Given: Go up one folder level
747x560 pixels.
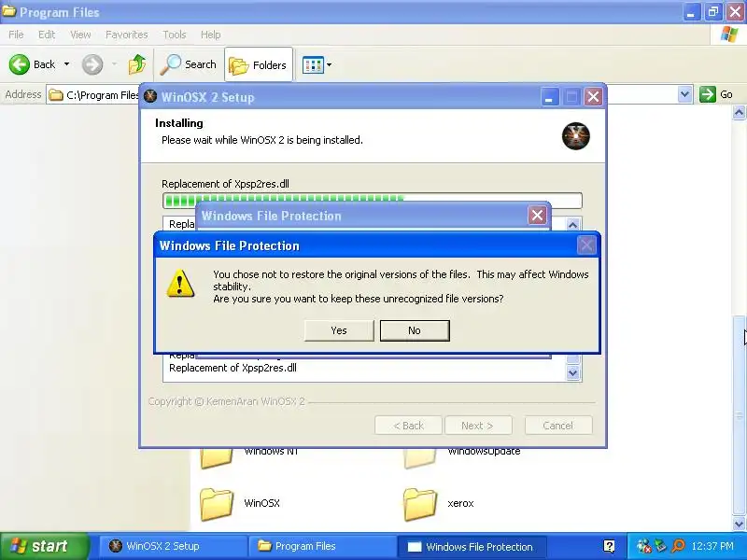Looking at the screenshot, I should 136,64.
